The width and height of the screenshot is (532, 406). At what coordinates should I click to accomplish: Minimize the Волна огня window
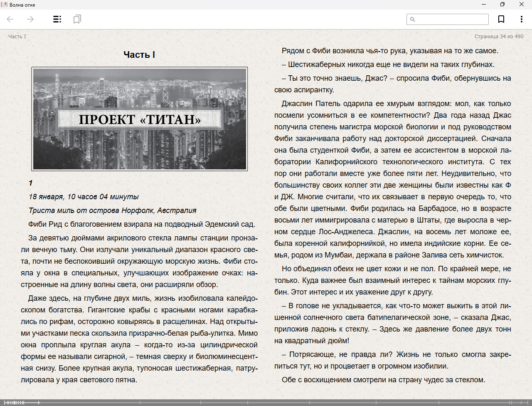[484, 5]
